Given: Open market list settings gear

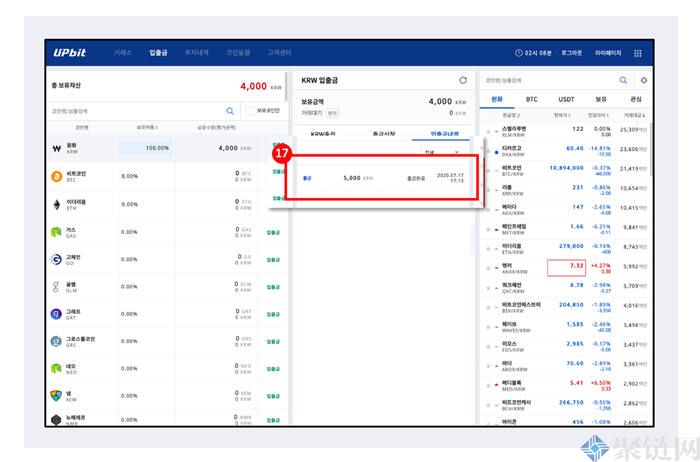Looking at the screenshot, I should [x=643, y=80].
